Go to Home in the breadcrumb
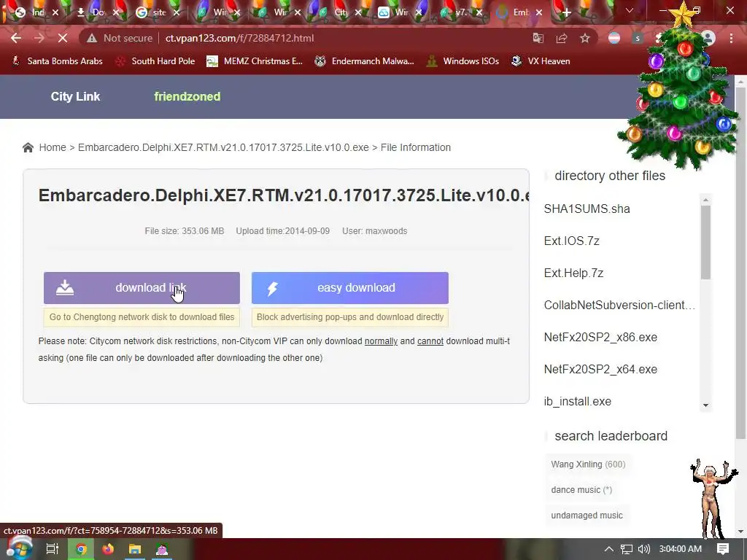 (x=53, y=147)
